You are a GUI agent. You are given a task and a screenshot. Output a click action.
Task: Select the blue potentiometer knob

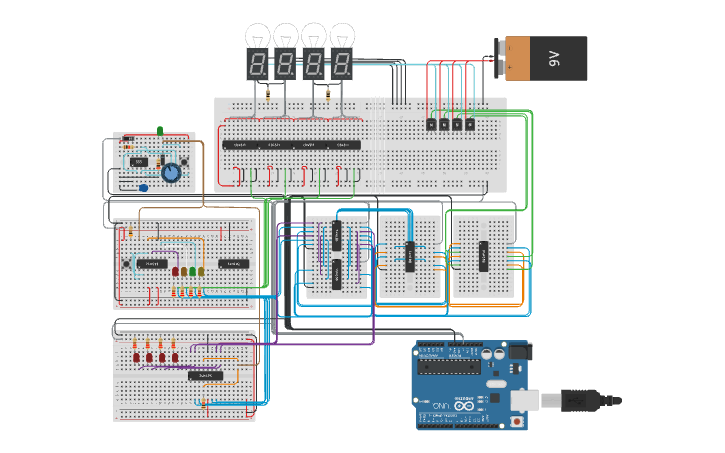171,173
